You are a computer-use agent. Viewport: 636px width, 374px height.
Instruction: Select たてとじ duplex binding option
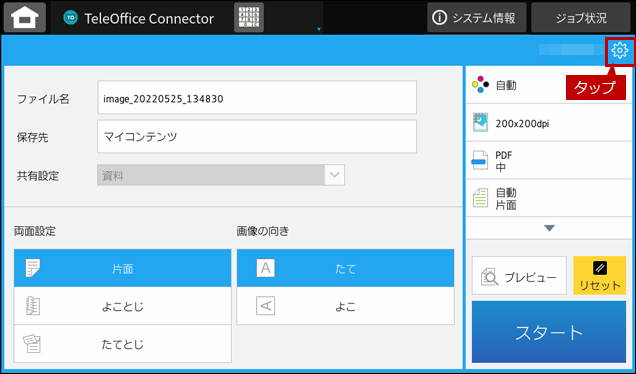pos(122,344)
